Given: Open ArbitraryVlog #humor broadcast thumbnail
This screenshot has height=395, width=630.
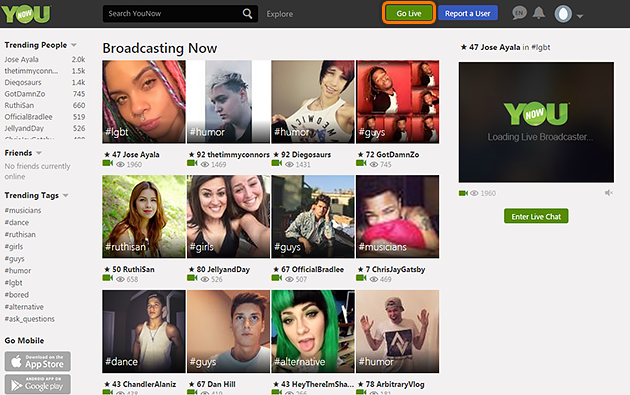Looking at the screenshot, I should click(397, 332).
